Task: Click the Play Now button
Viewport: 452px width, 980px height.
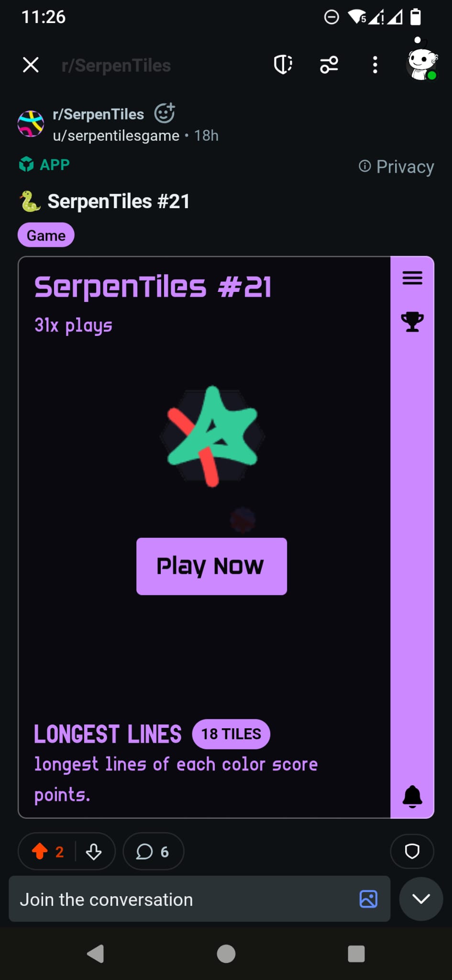Action: [211, 567]
